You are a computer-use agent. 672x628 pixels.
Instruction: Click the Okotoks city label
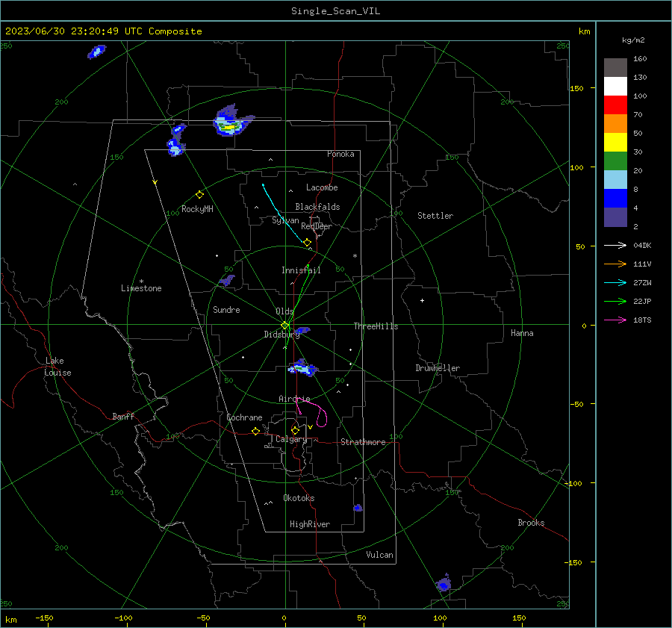pyautogui.click(x=299, y=498)
